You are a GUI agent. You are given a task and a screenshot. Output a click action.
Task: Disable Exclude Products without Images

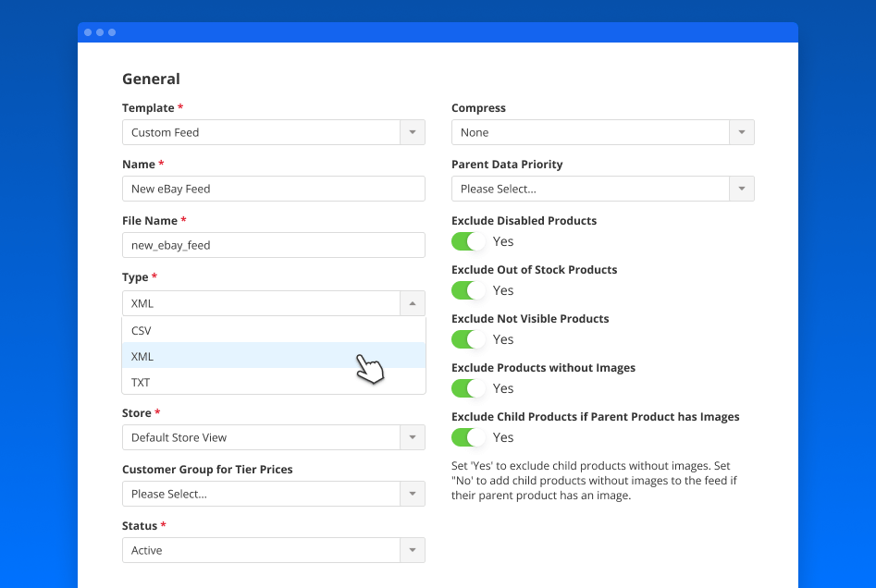tap(468, 387)
